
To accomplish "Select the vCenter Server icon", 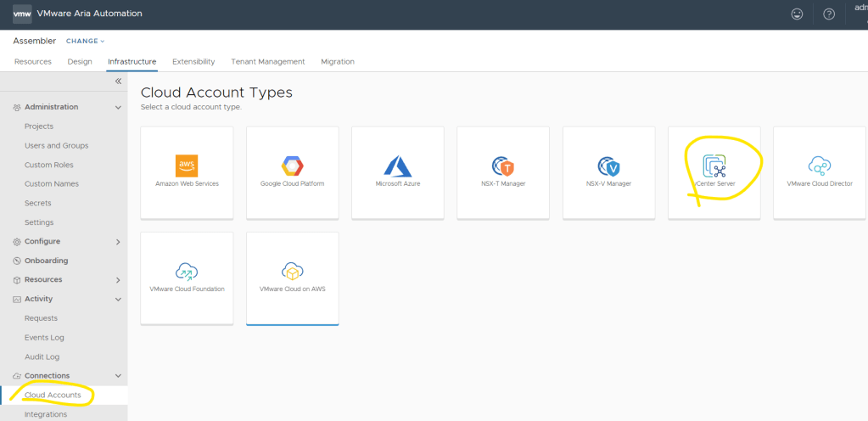I will pos(714,165).
